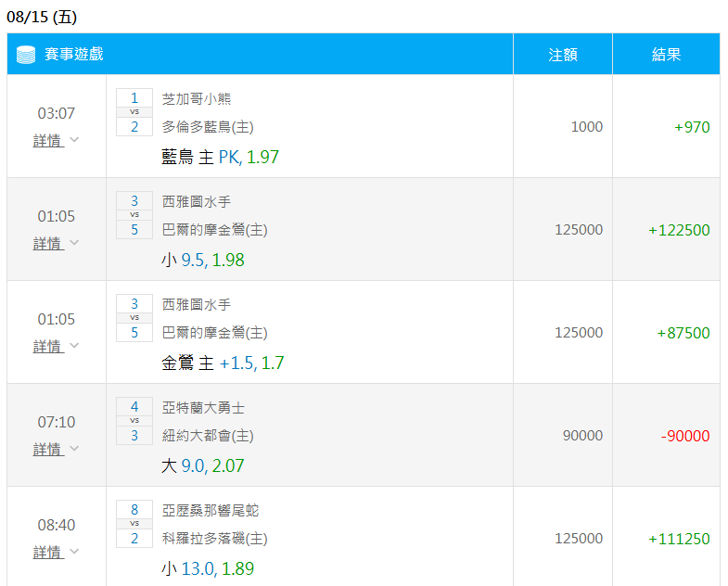Expand the chevron arrow under the 03:07 game
Image resolution: width=728 pixels, height=586 pixels.
point(74,140)
